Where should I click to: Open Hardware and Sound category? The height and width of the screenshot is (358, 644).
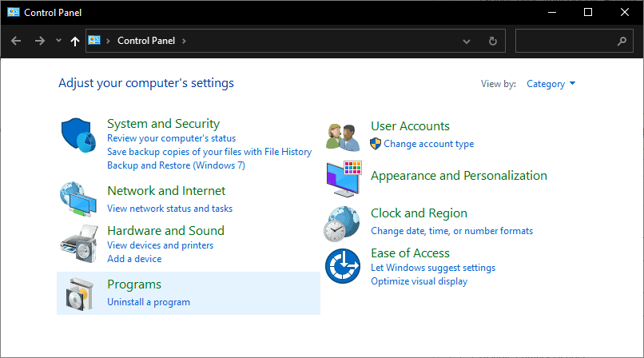166,230
